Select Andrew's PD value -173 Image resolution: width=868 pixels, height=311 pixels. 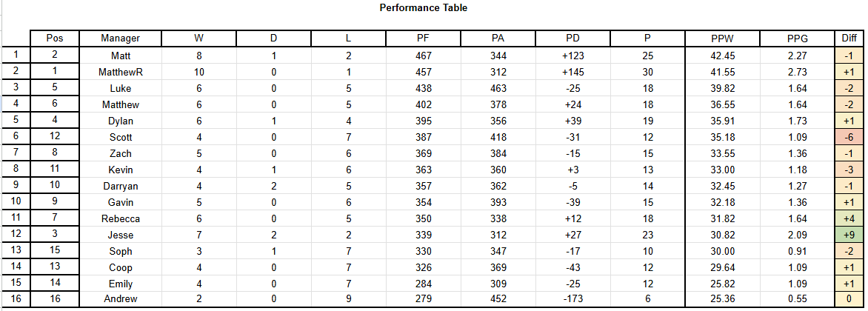click(x=572, y=299)
